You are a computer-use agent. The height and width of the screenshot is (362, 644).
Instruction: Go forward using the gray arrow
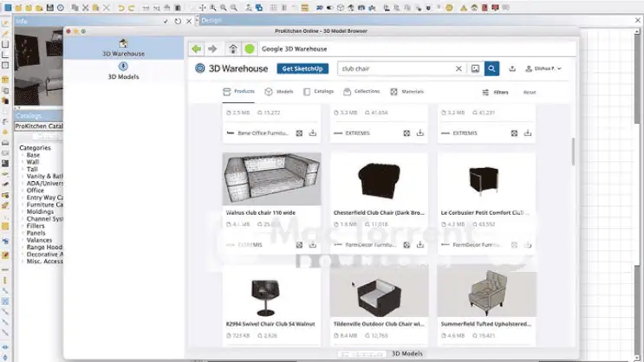tap(212, 48)
